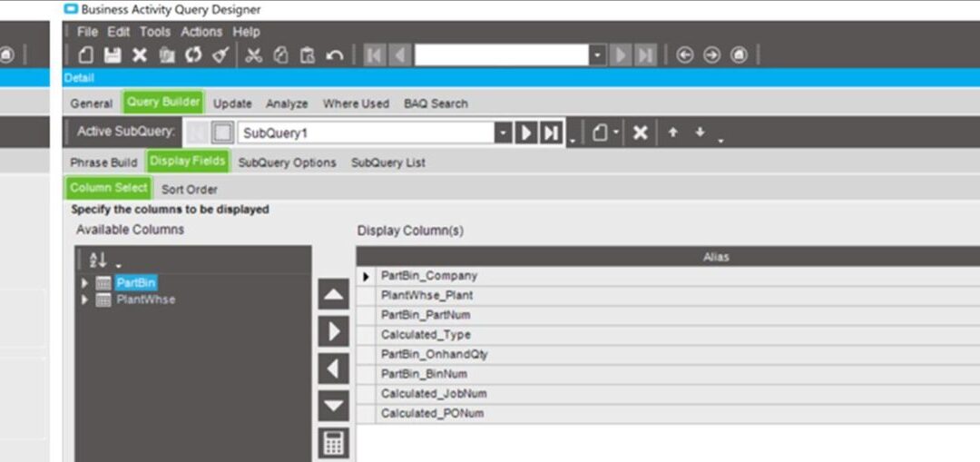The image size is (980, 462).
Task: Go to the previous record in main toolbar
Action: pyautogui.click(x=400, y=55)
